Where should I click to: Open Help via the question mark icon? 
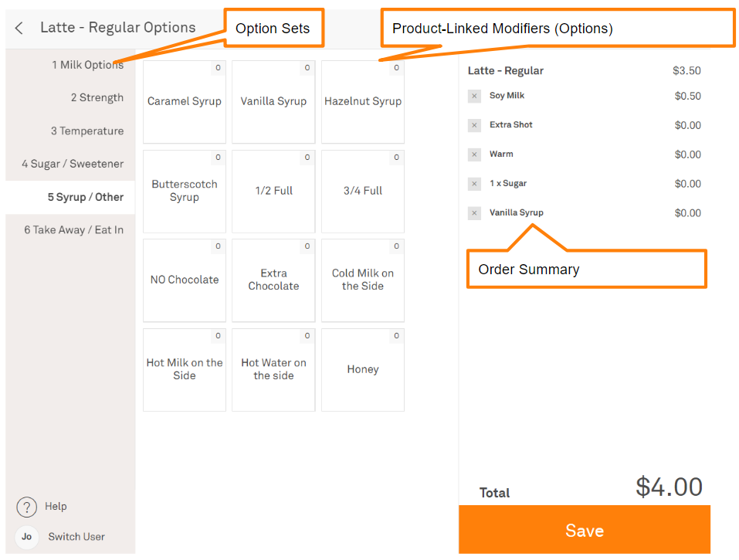point(26,507)
